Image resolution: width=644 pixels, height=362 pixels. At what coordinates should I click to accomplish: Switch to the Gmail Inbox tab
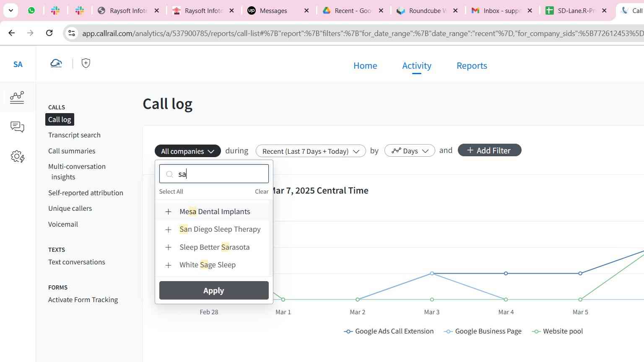pyautogui.click(x=497, y=10)
